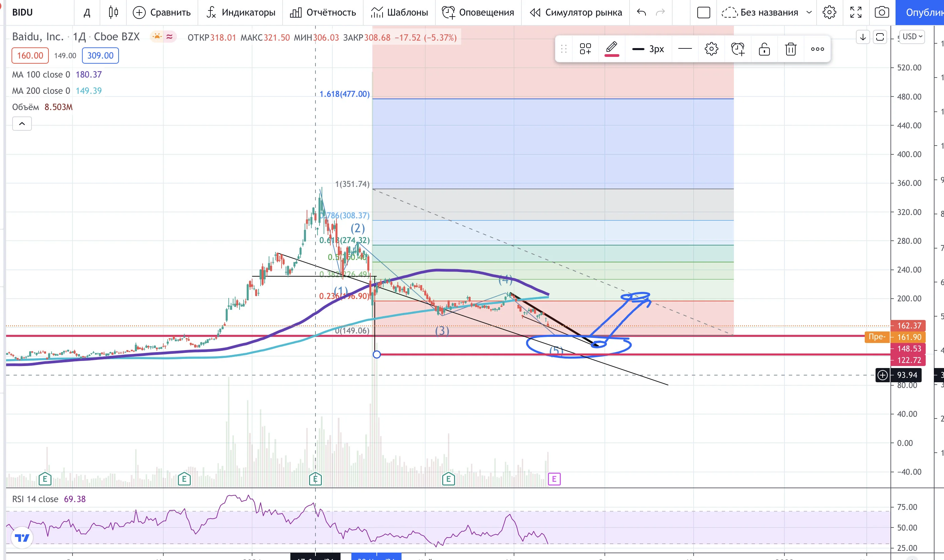
Task: Redo the last undone action
Action: [660, 13]
